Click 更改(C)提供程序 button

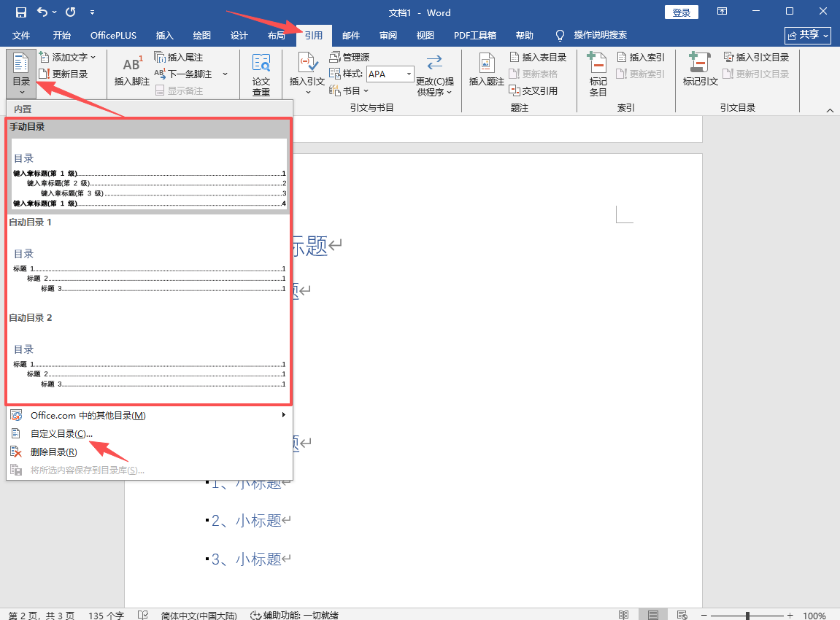coord(434,74)
